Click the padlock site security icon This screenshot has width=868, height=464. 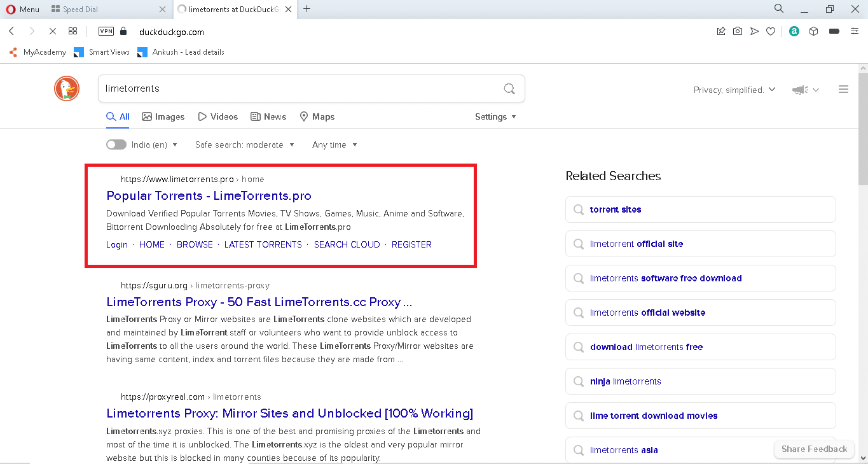click(x=124, y=31)
